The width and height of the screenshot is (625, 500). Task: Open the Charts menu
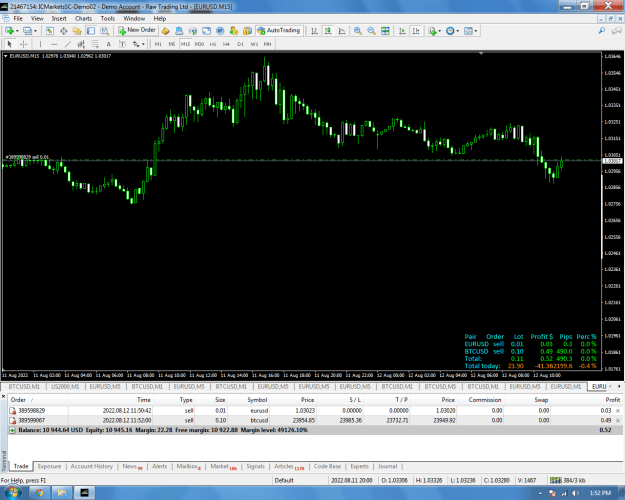click(83, 18)
